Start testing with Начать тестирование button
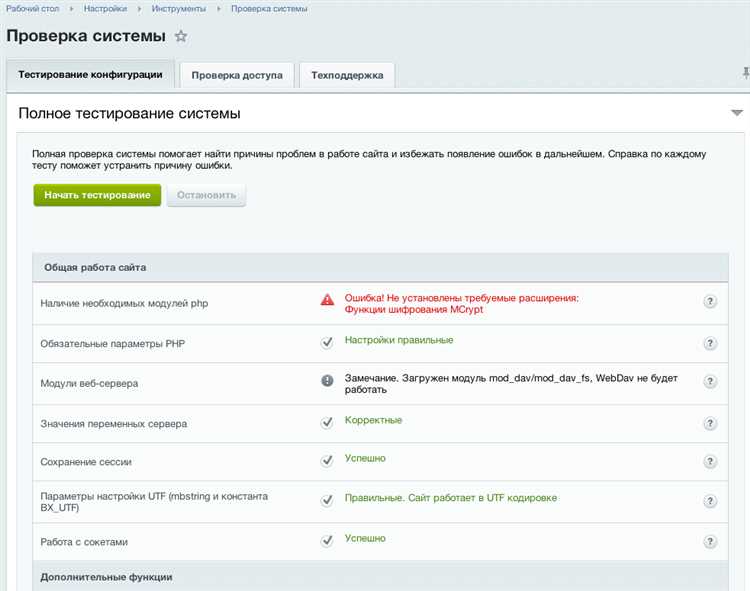 [x=97, y=195]
